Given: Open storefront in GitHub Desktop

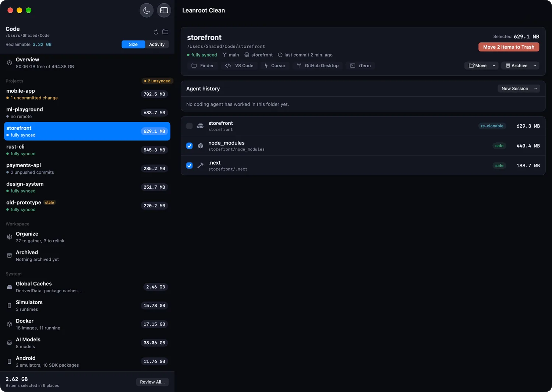Looking at the screenshot, I should [x=318, y=65].
